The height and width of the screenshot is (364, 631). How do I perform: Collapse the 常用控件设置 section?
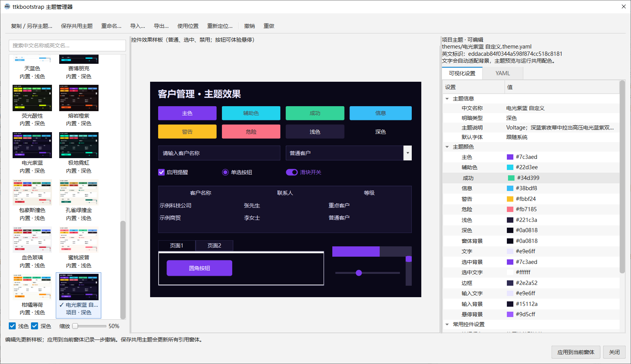pyautogui.click(x=447, y=324)
